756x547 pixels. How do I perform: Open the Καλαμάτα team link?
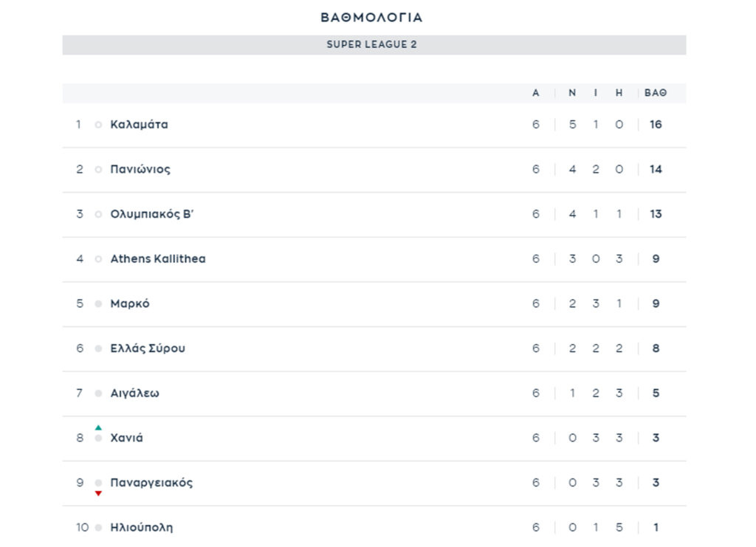(x=140, y=125)
